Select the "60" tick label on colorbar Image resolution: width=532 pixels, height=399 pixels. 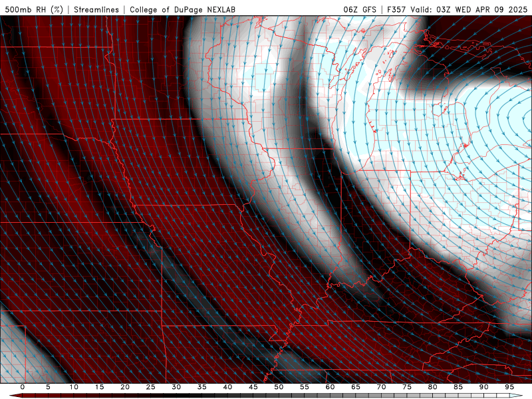(x=330, y=387)
